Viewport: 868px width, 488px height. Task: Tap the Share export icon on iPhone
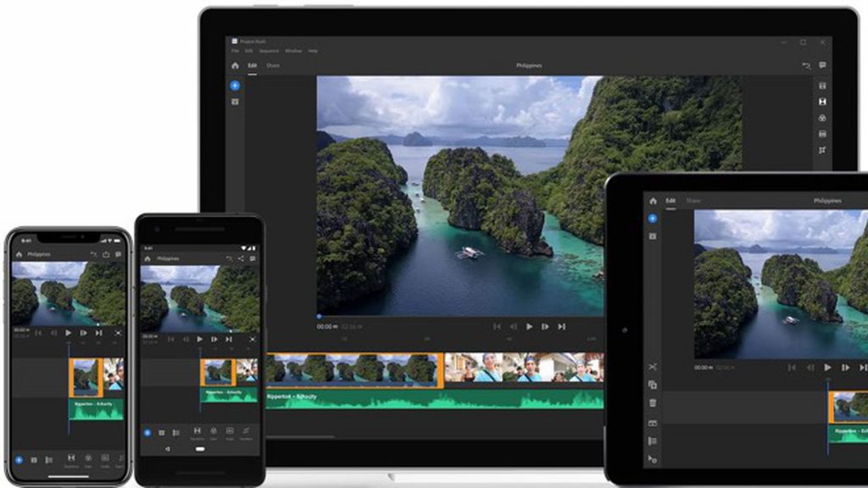pos(106,254)
